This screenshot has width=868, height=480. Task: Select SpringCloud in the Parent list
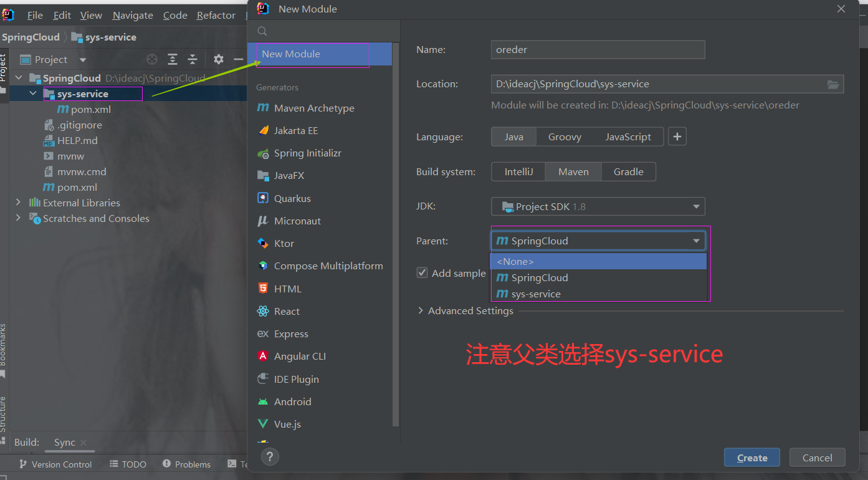coord(598,277)
